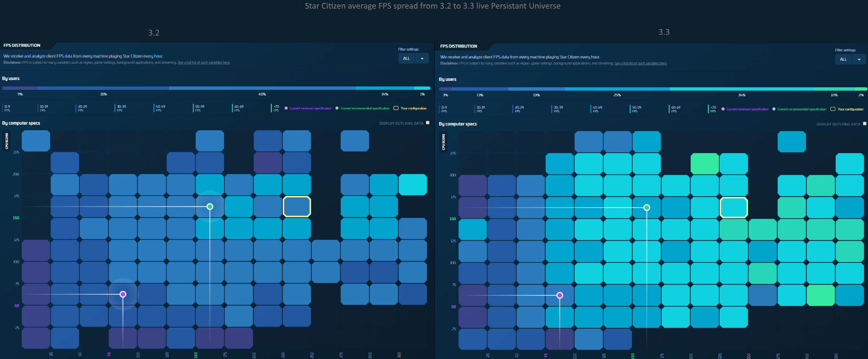The width and height of the screenshot is (868, 359).
Task: Click the 9% label under 3.2 users bar
Action: pos(20,94)
